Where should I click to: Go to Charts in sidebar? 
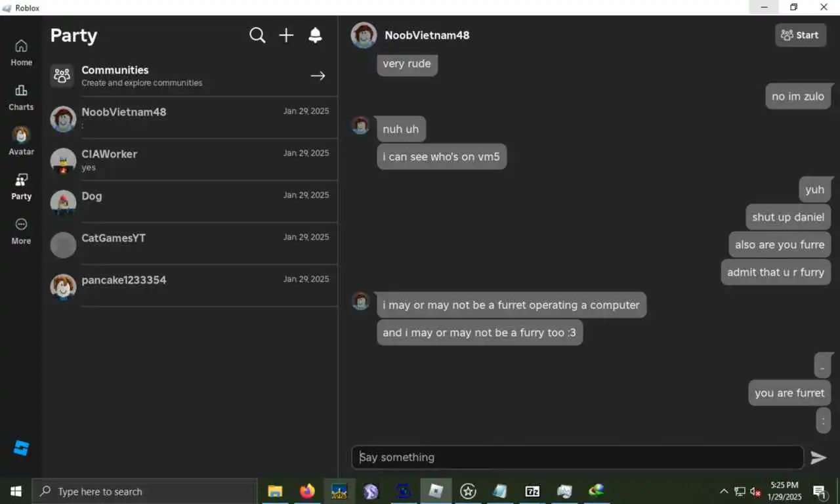click(x=21, y=97)
